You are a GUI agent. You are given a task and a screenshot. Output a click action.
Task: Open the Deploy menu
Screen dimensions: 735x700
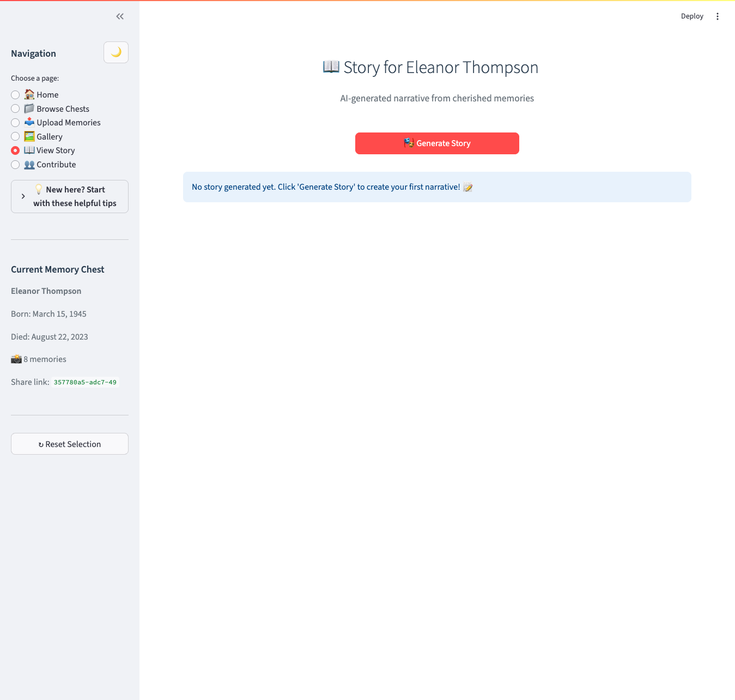click(692, 16)
